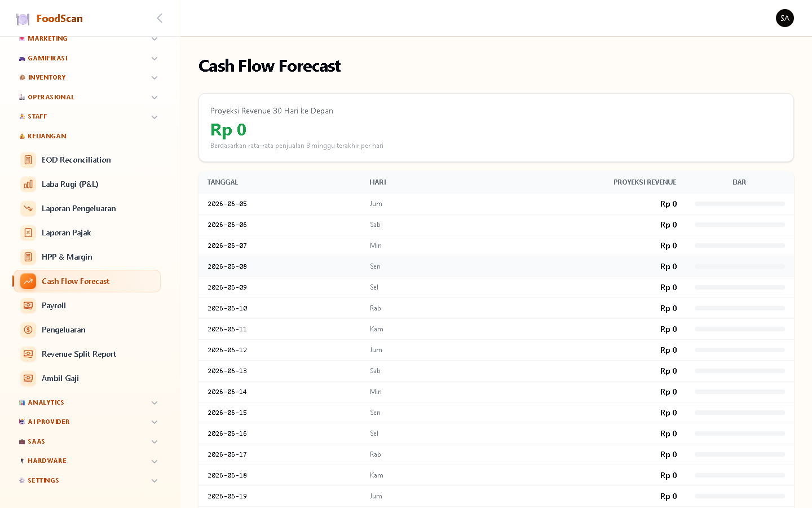Click the BAR column header
The width and height of the screenshot is (812, 508).
(x=739, y=182)
